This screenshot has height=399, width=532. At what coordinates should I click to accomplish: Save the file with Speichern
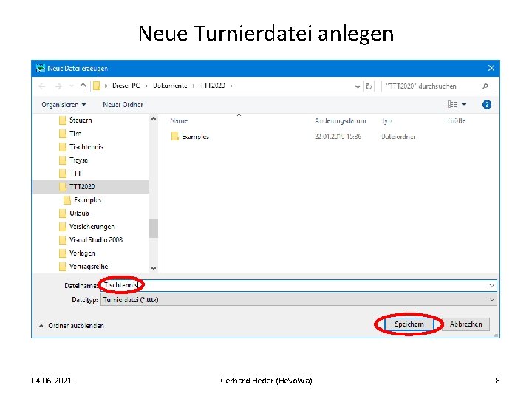click(409, 324)
